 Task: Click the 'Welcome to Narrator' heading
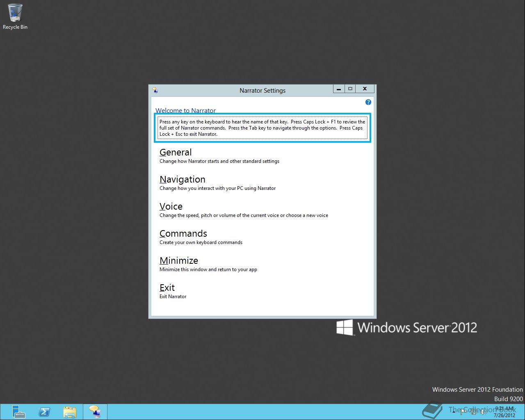pos(185,111)
